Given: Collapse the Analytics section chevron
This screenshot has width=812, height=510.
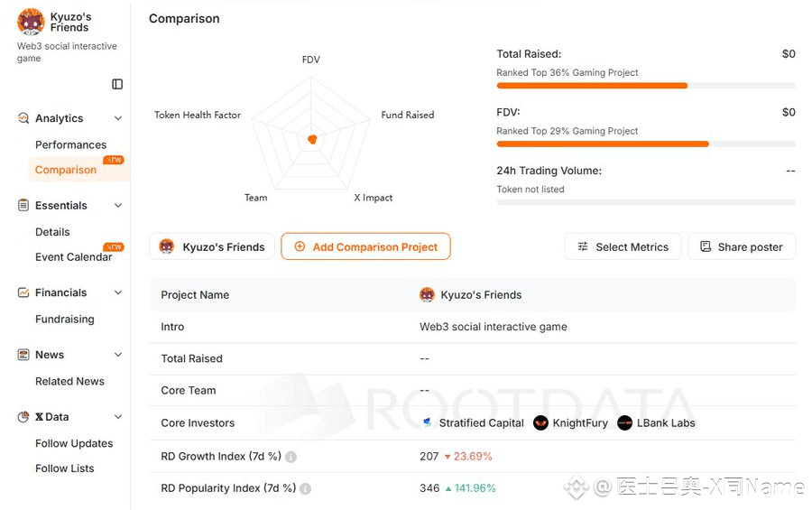Looking at the screenshot, I should click(x=117, y=118).
